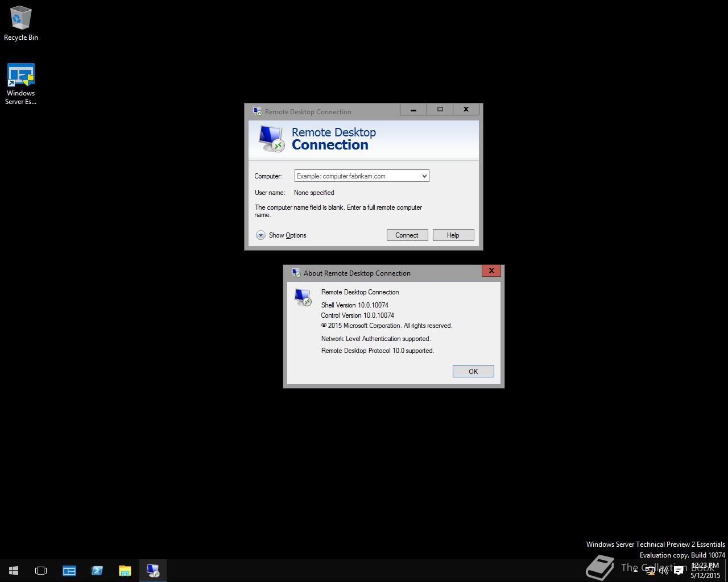
Task: Click the Microsoft Corporation copyright text
Action: coord(387,326)
